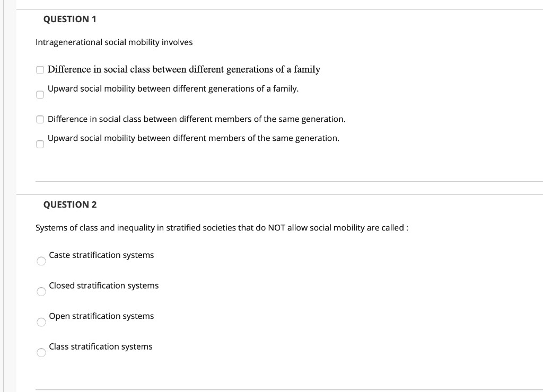The height and width of the screenshot is (392, 543).
Task: Click the QUESTION 1 heading
Action: (70, 19)
